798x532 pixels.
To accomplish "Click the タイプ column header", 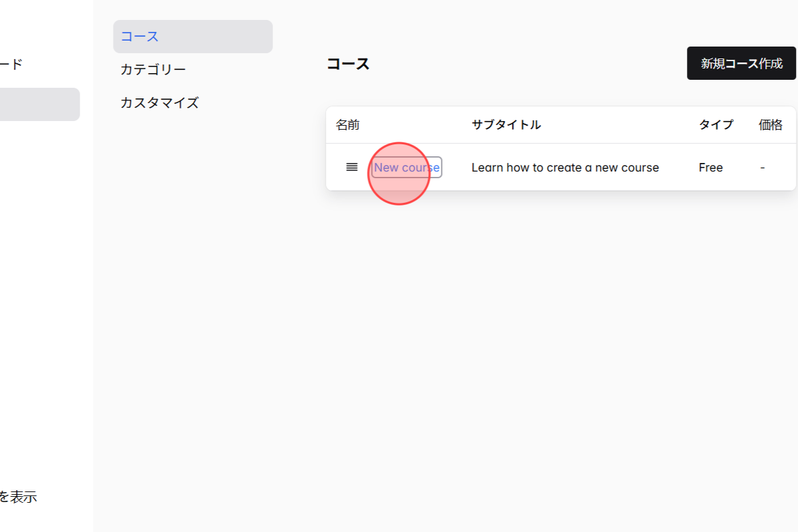I will pyautogui.click(x=716, y=124).
